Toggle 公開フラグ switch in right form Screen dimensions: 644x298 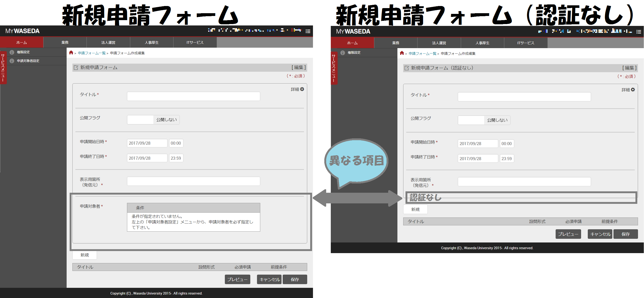coord(484,120)
